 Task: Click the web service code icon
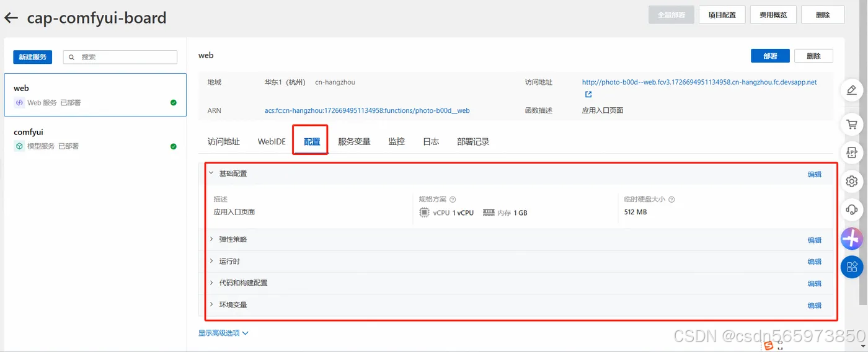coord(19,102)
